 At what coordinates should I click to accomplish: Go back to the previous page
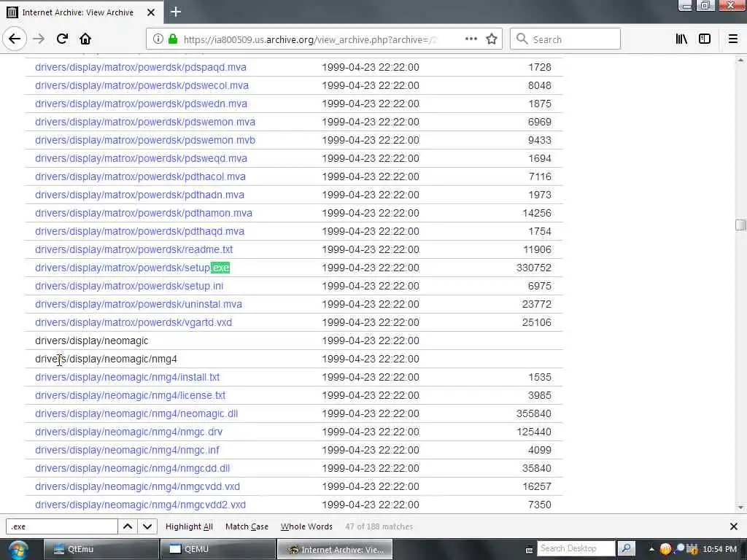click(x=15, y=39)
